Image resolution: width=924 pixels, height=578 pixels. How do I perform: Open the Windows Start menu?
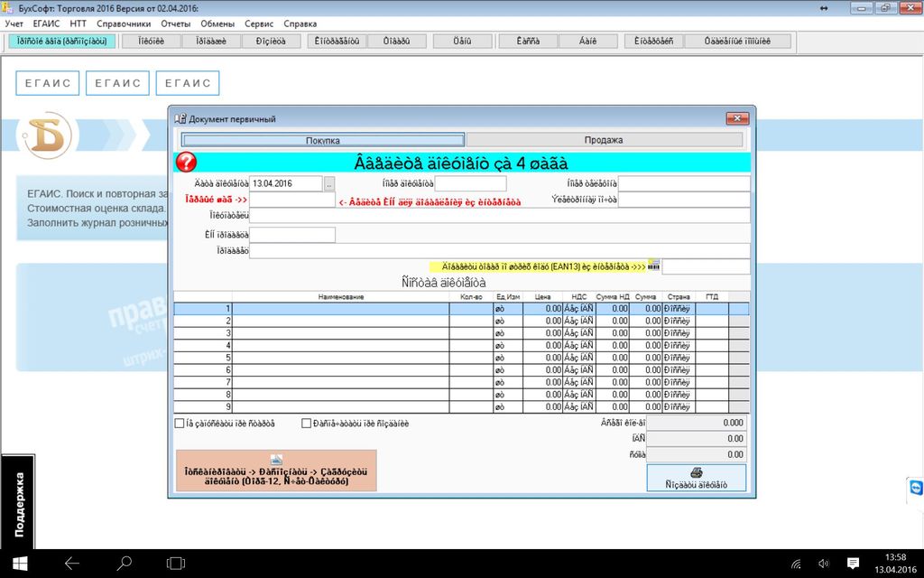[x=19, y=564]
